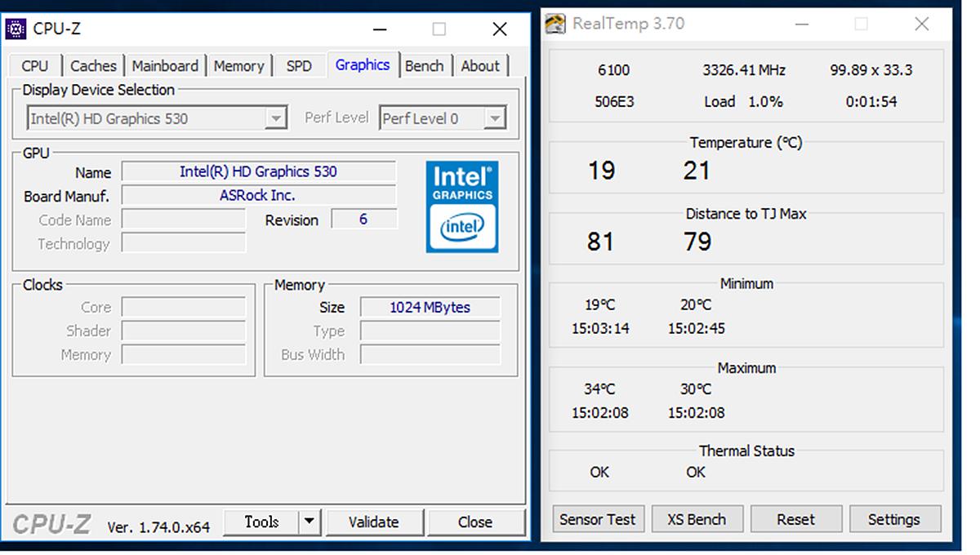980x555 pixels.
Task: Click the 6100 CPU model text
Action: click(x=614, y=70)
